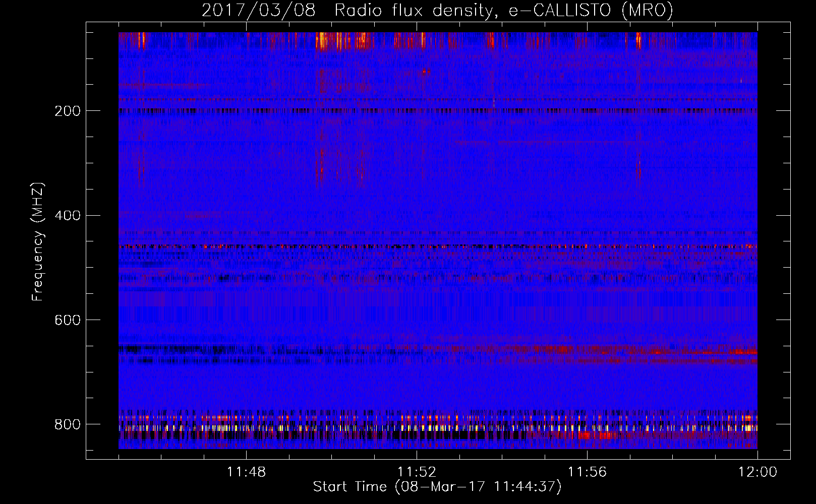This screenshot has width=816, height=504.
Task: Select the y-axis label 'Frequency (MHZ)'
Action: pyautogui.click(x=38, y=242)
